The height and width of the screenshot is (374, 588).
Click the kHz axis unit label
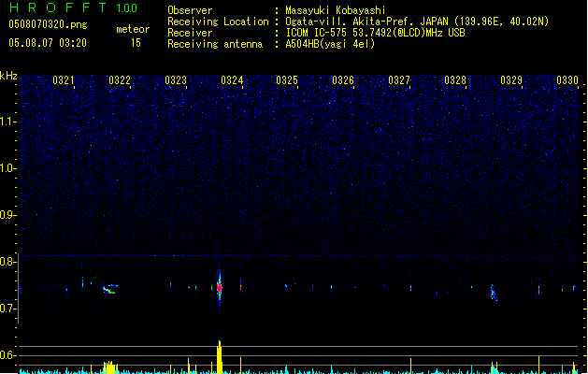[x=8, y=76]
